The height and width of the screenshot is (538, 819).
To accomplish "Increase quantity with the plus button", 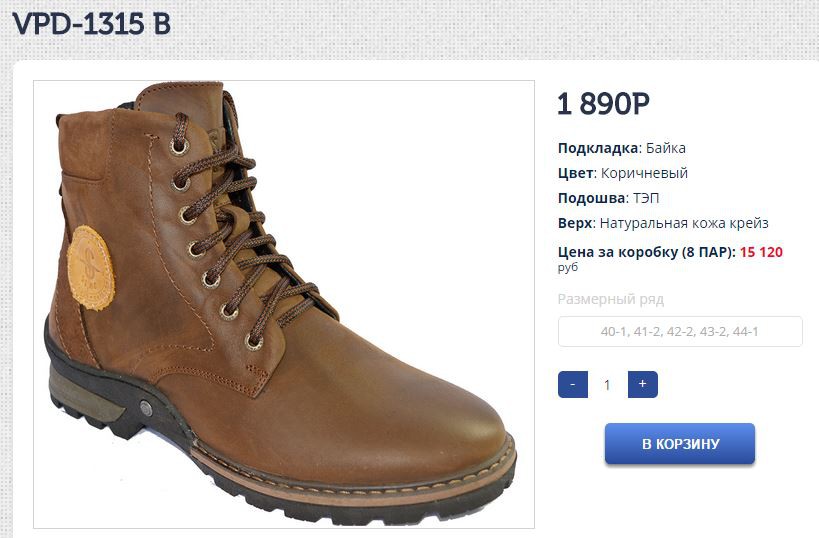I will point(642,385).
